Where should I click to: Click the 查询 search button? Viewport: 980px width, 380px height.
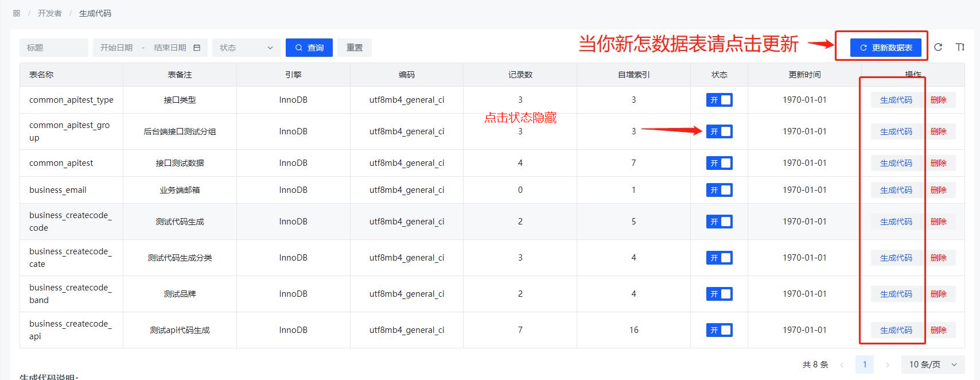coord(309,48)
